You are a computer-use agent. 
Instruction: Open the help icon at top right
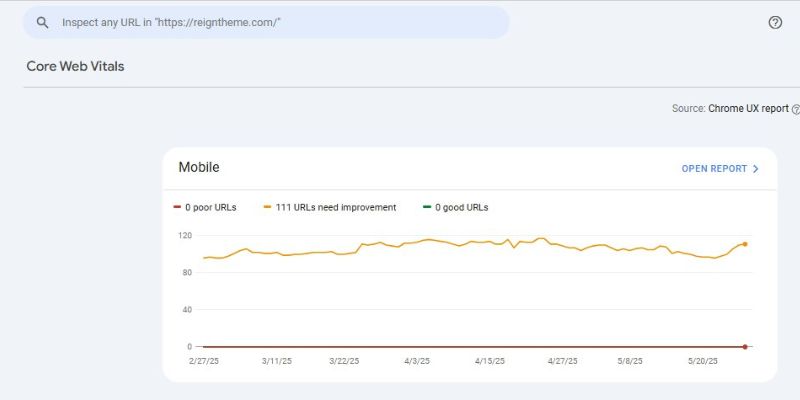(x=775, y=22)
